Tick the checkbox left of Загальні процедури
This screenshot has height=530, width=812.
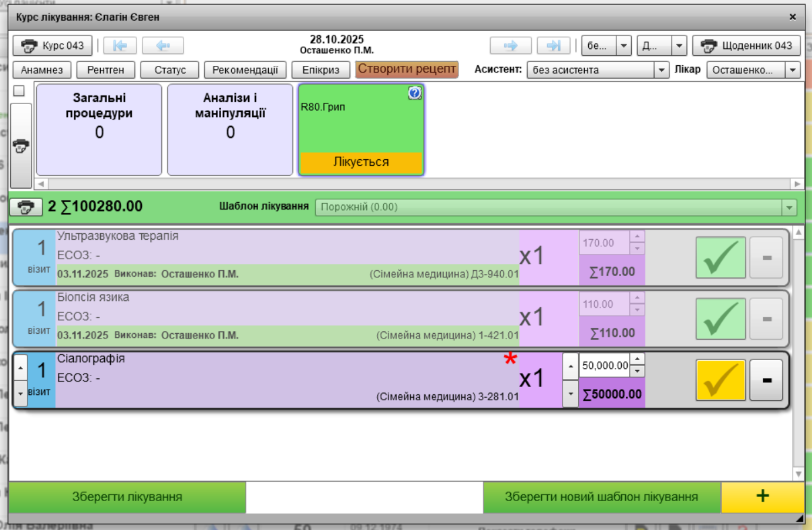point(19,91)
